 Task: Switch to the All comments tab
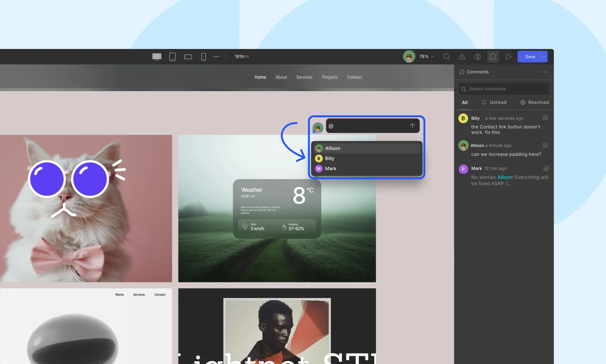pos(464,102)
